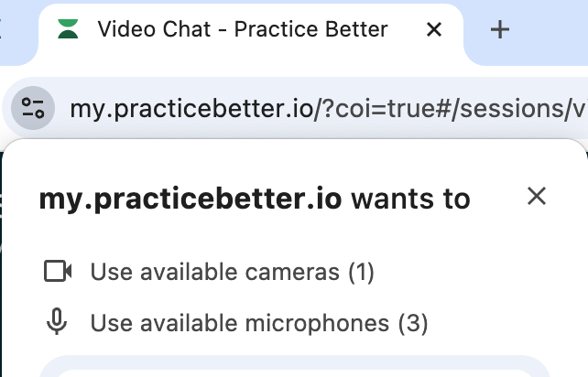
Task: Select the Video Chat - Practice Better tab
Action: pos(243,29)
